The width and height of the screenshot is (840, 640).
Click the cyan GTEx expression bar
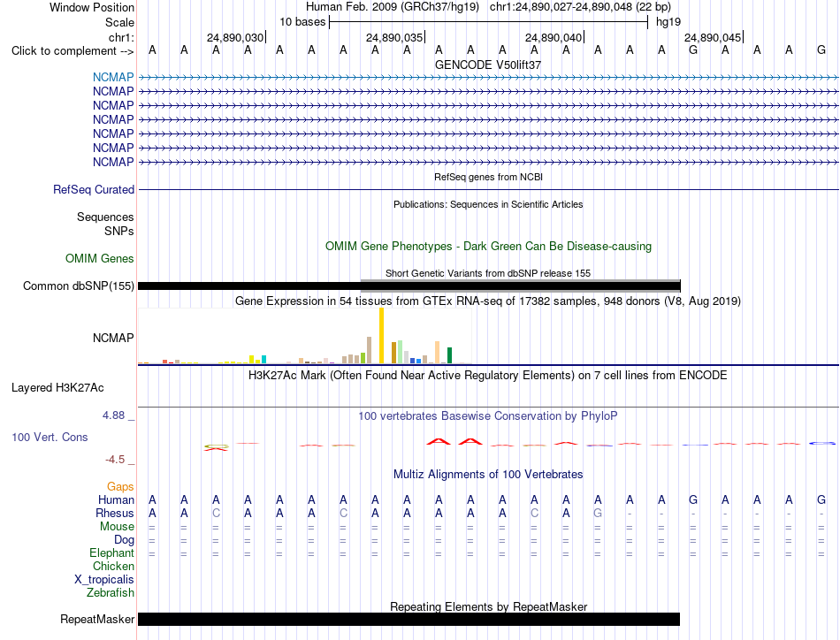(x=263, y=360)
